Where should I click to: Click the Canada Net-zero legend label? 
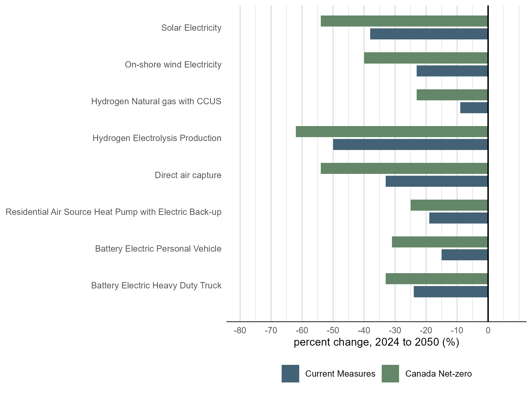point(438,374)
